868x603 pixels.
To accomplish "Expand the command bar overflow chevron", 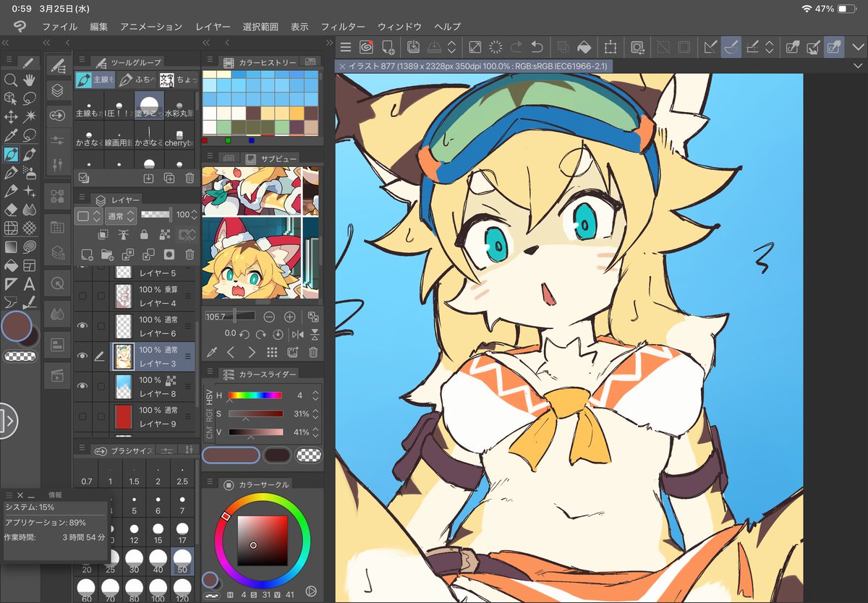I will pos(859,48).
